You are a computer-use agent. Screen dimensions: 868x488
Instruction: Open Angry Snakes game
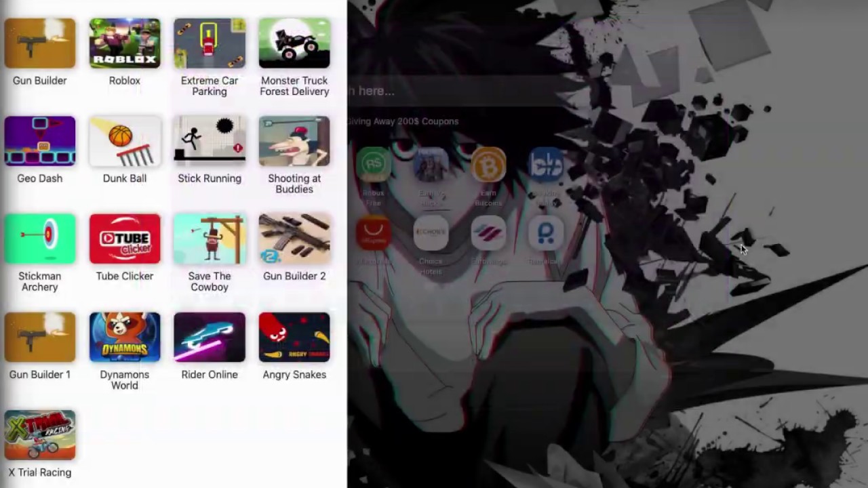[294, 337]
